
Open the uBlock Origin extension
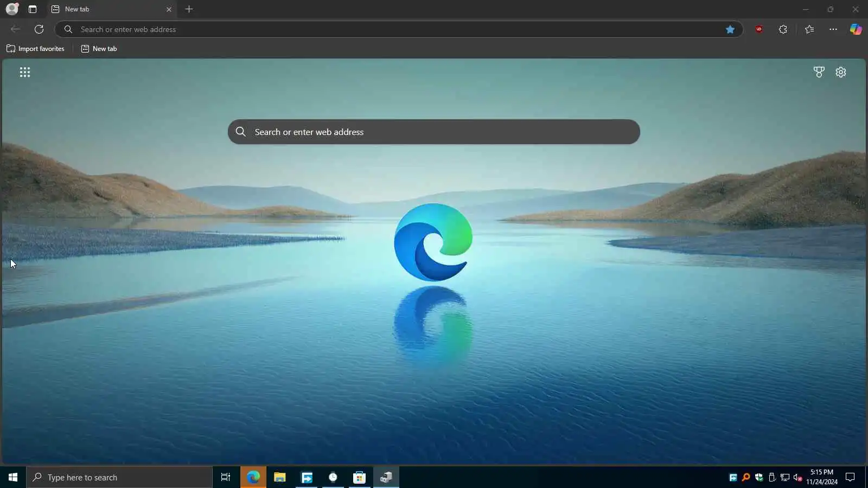(759, 29)
